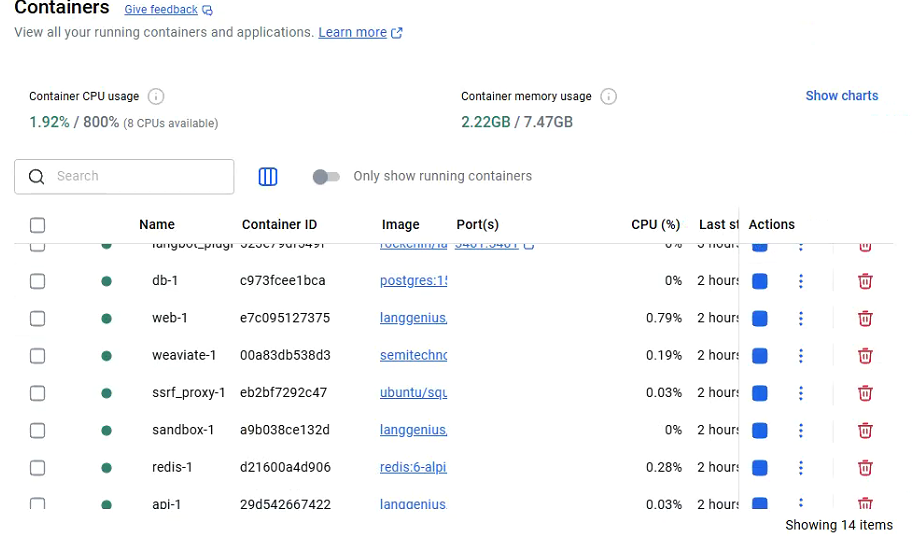
Task: Click container name ssrf_proxy-1
Action: click(x=188, y=393)
